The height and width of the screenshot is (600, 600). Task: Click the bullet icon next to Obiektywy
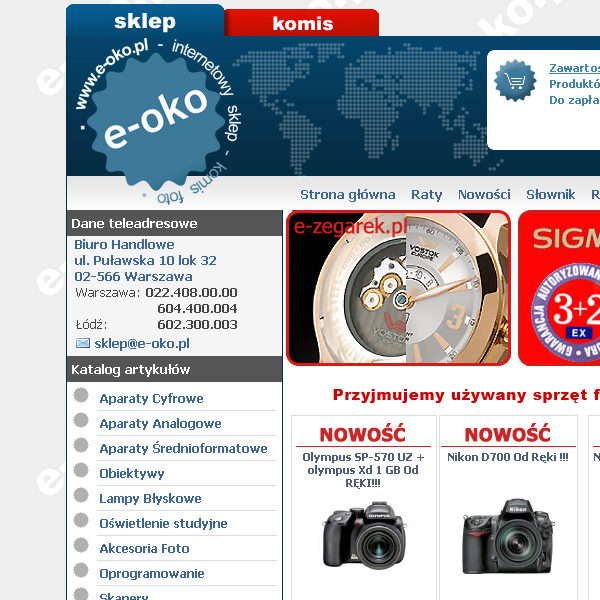(81, 470)
